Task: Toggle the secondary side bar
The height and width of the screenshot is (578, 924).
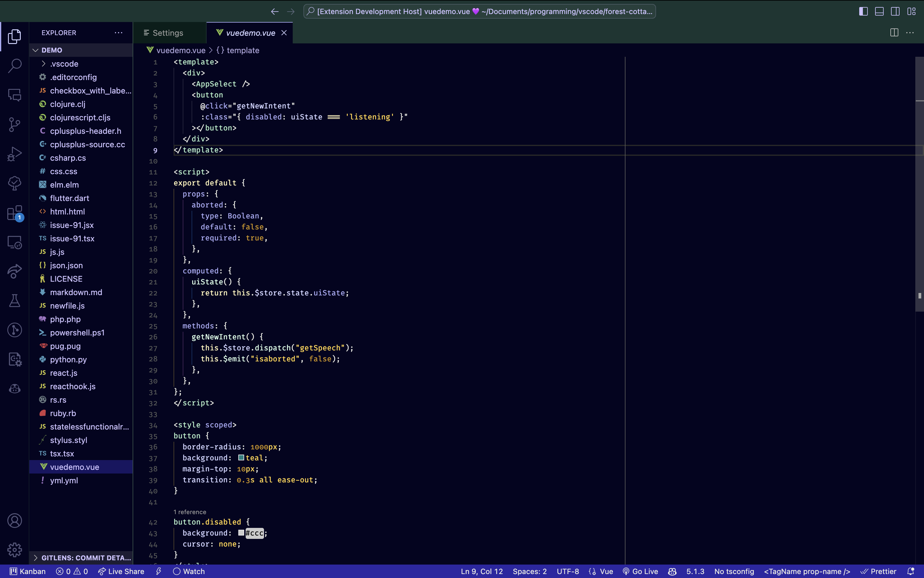Action: [895, 12]
